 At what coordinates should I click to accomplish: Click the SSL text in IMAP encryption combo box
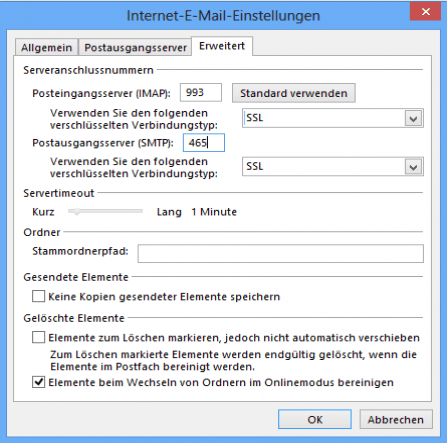[255, 118]
